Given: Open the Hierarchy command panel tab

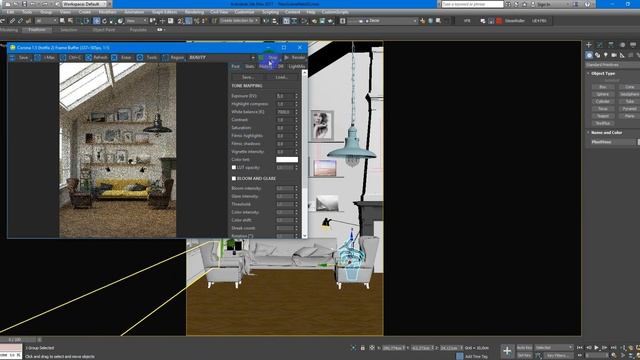Looking at the screenshot, I should (611, 44).
